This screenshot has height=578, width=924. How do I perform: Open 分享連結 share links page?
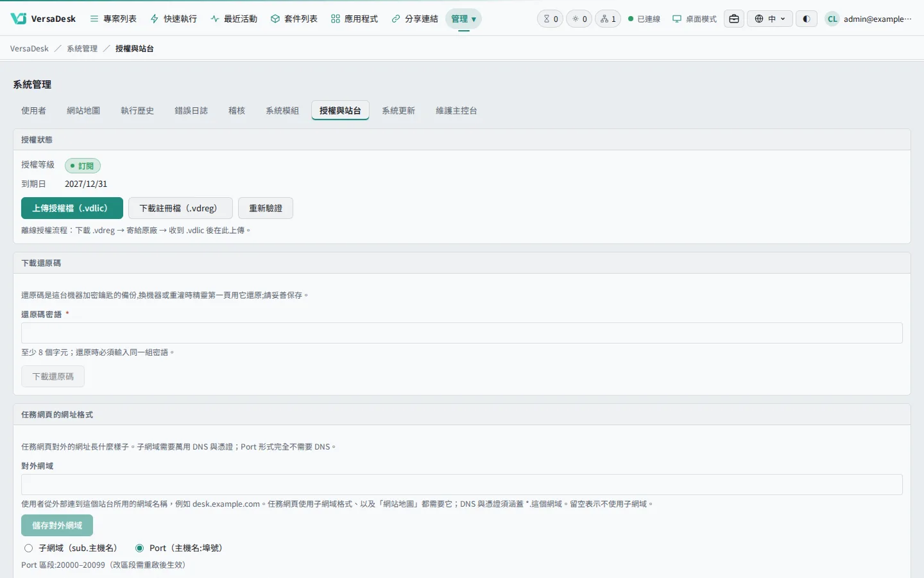click(x=415, y=19)
